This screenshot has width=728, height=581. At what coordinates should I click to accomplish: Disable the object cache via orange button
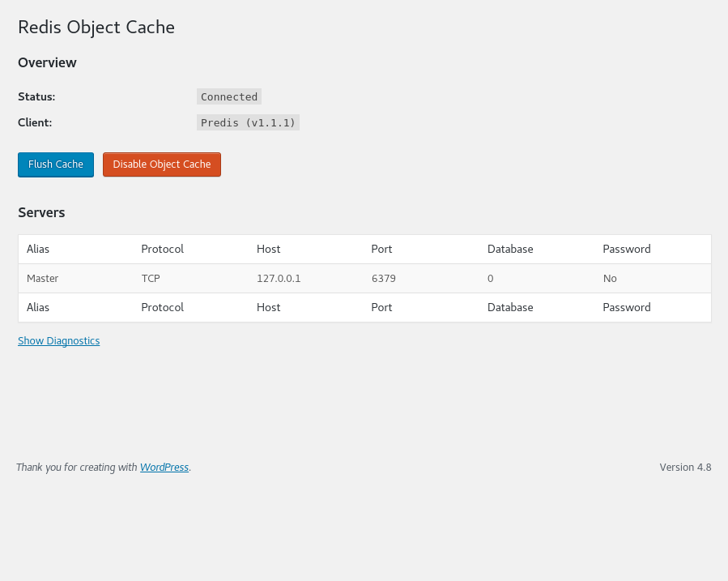click(x=162, y=164)
